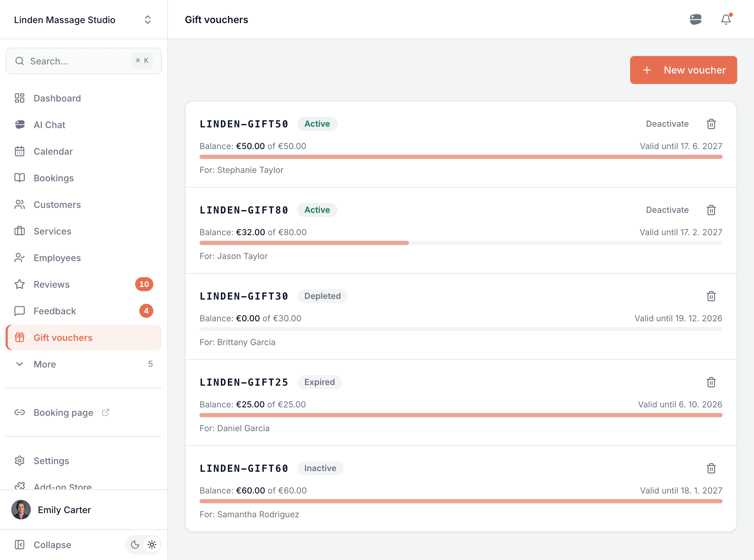
Task: Collapse the sidebar
Action: pos(43,545)
